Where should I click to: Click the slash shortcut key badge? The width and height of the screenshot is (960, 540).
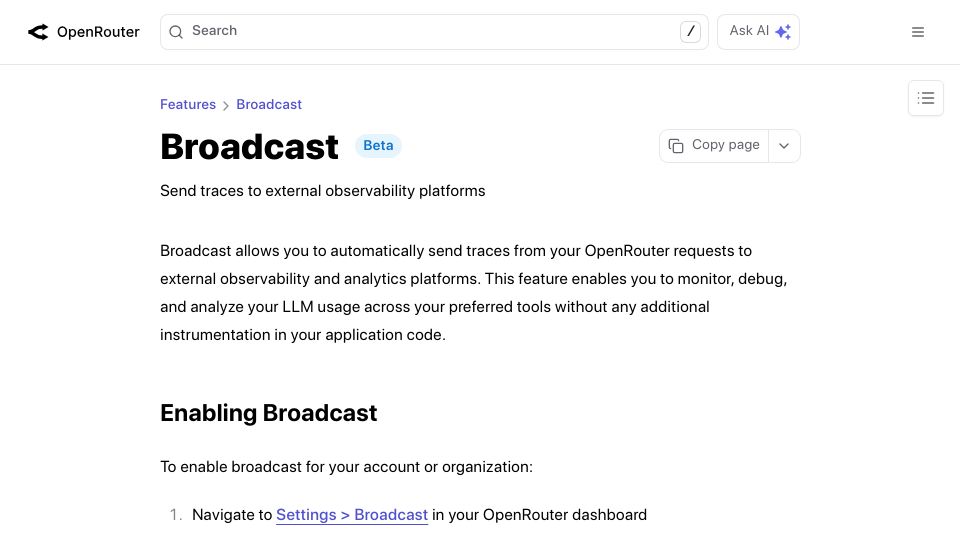(x=690, y=31)
